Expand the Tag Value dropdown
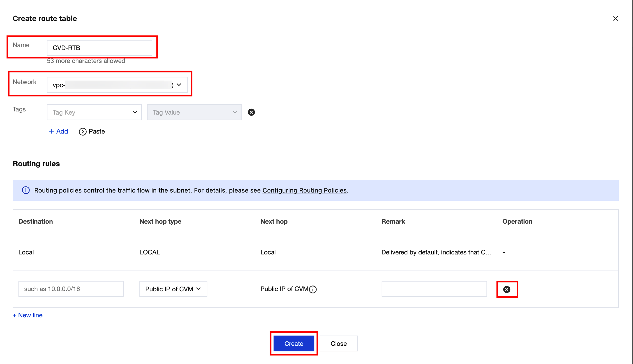Screen dimensions: 633x364 click(194, 112)
